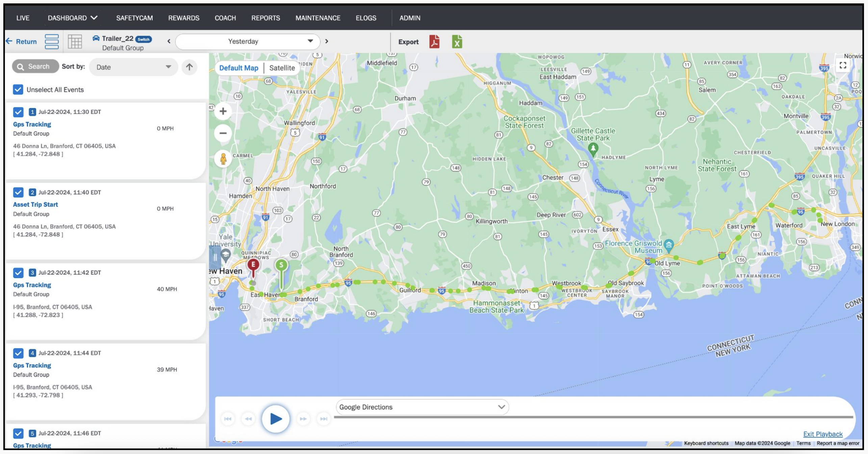Click the Gillette Castle State Park marker
Screen dimensions: 868x454
pyautogui.click(x=593, y=149)
